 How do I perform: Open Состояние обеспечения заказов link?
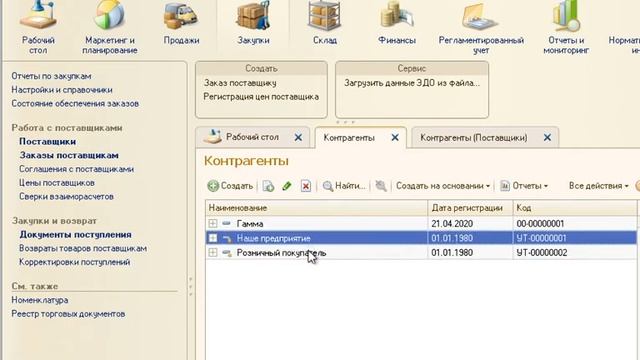point(75,104)
